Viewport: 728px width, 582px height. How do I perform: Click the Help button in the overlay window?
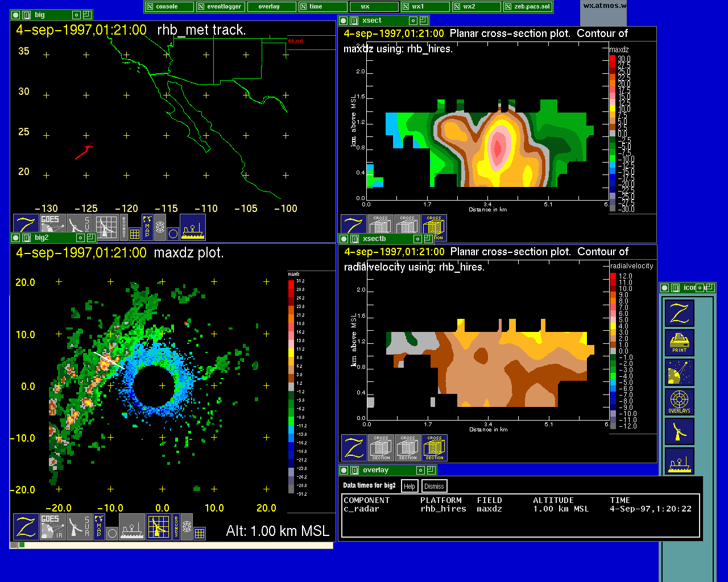409,486
